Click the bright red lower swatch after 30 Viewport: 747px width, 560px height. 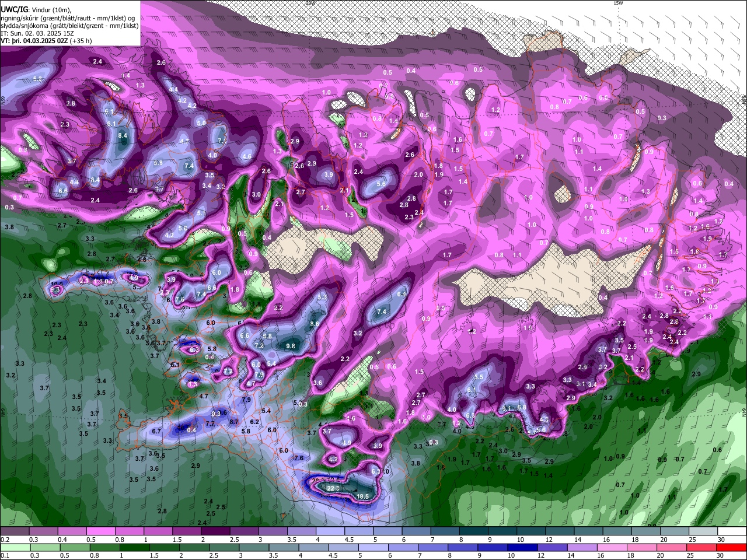point(731,548)
